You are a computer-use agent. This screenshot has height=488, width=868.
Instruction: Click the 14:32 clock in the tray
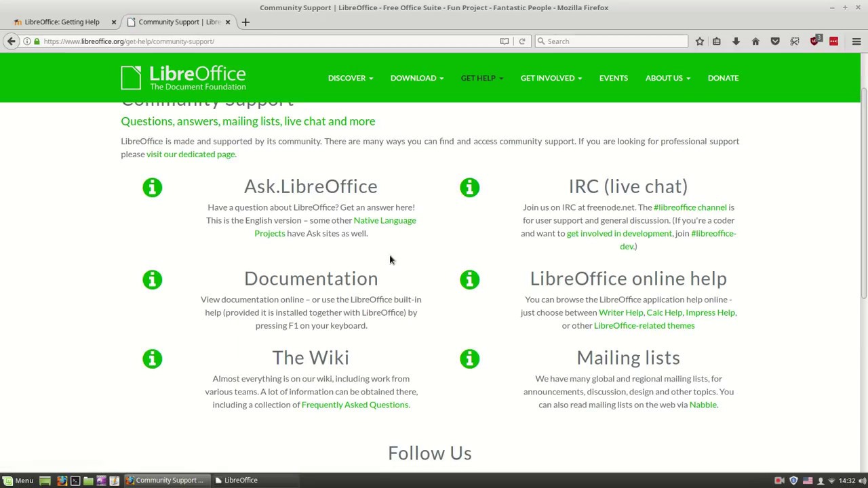(x=847, y=481)
